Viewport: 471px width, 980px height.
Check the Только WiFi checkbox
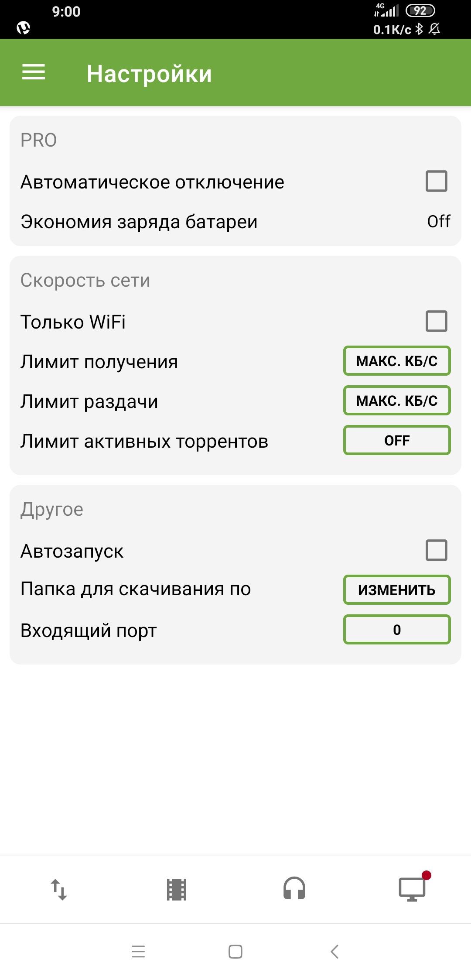[437, 321]
